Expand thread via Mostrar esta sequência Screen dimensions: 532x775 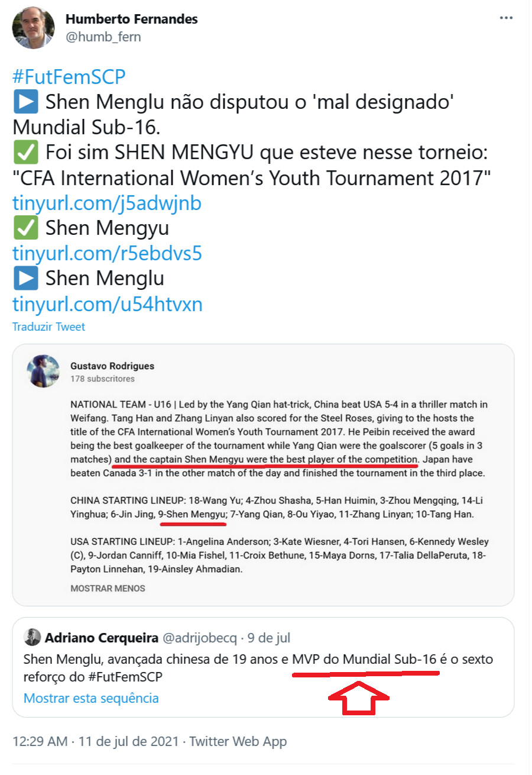click(91, 698)
